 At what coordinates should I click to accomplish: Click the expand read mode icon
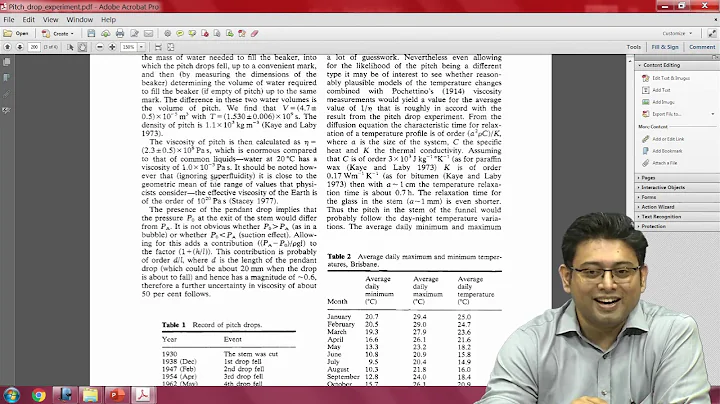(712, 34)
